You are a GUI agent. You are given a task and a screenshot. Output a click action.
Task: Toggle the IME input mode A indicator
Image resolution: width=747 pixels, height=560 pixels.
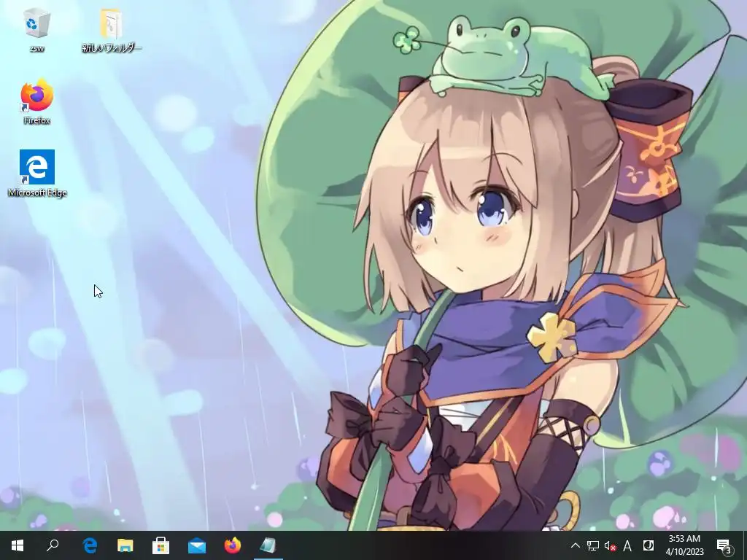(627, 545)
